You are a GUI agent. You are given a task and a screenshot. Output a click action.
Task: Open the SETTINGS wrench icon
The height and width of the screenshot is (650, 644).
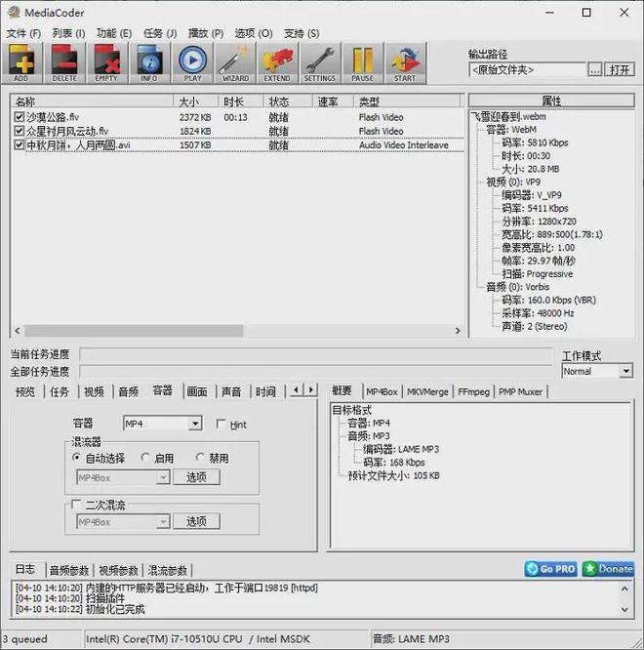(320, 63)
